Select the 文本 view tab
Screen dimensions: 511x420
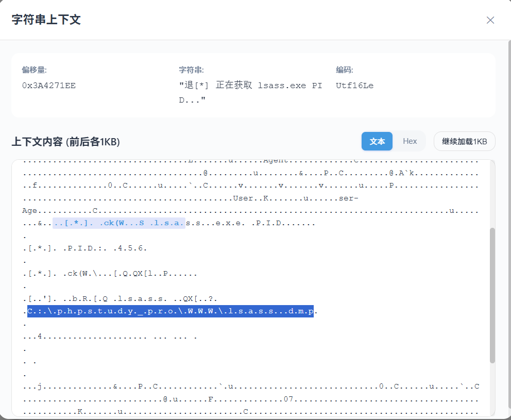pyautogui.click(x=377, y=141)
